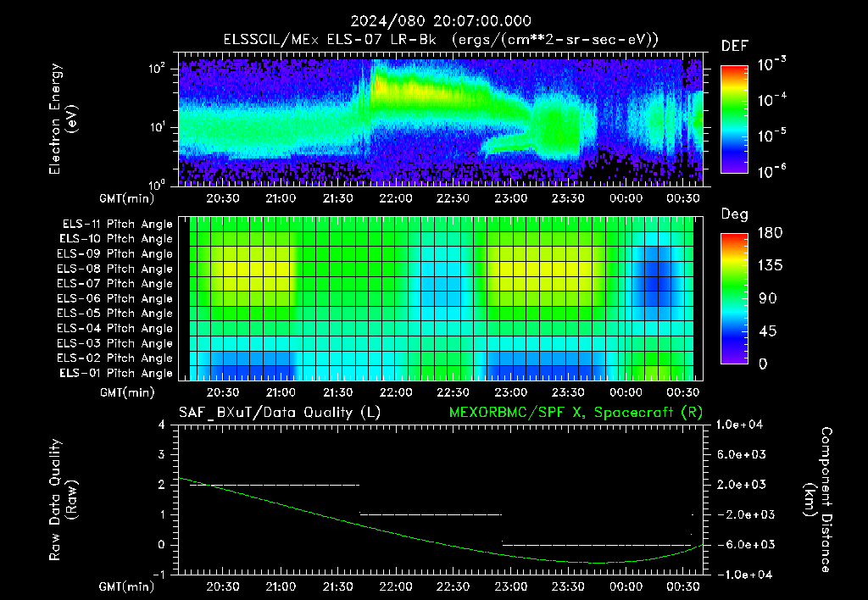
Task: Click the 90 degree scale label
Action: pyautogui.click(x=766, y=298)
